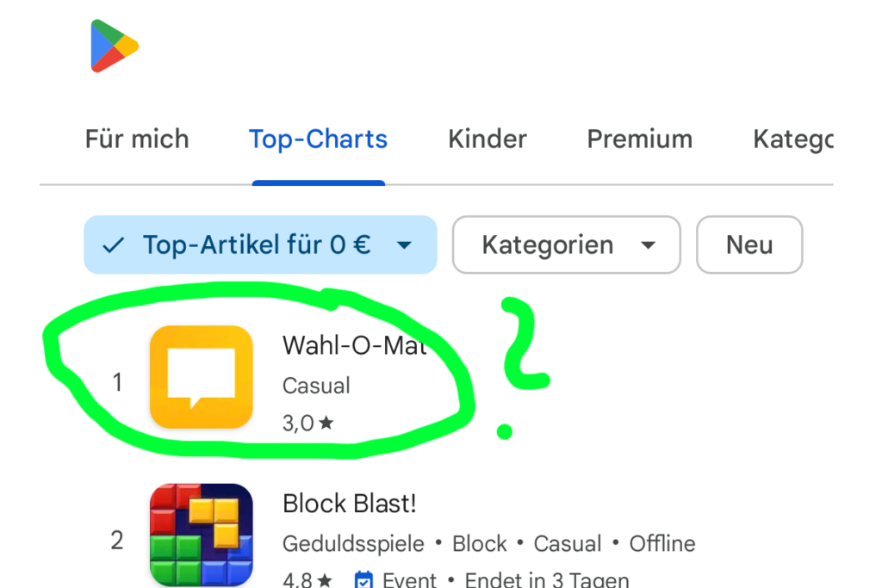
Task: Open the Wahl-O-Mat app icon
Action: coord(202,376)
